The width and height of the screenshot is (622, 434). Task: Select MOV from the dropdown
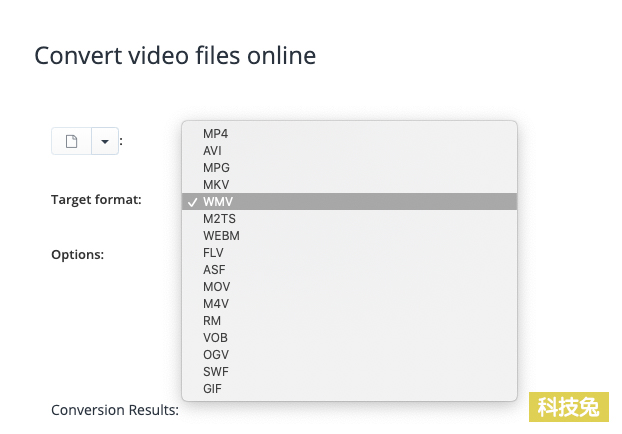[349, 287]
